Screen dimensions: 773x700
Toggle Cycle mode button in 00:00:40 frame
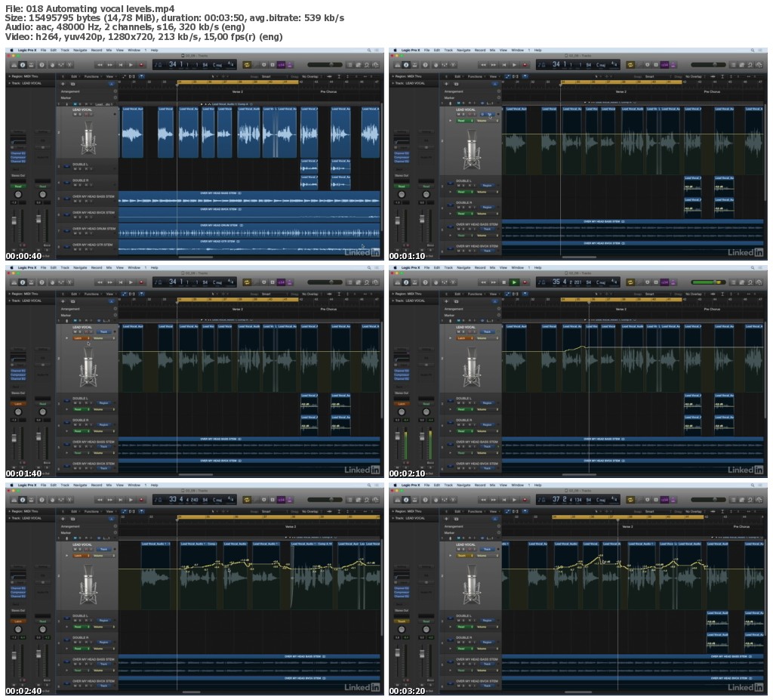click(247, 65)
